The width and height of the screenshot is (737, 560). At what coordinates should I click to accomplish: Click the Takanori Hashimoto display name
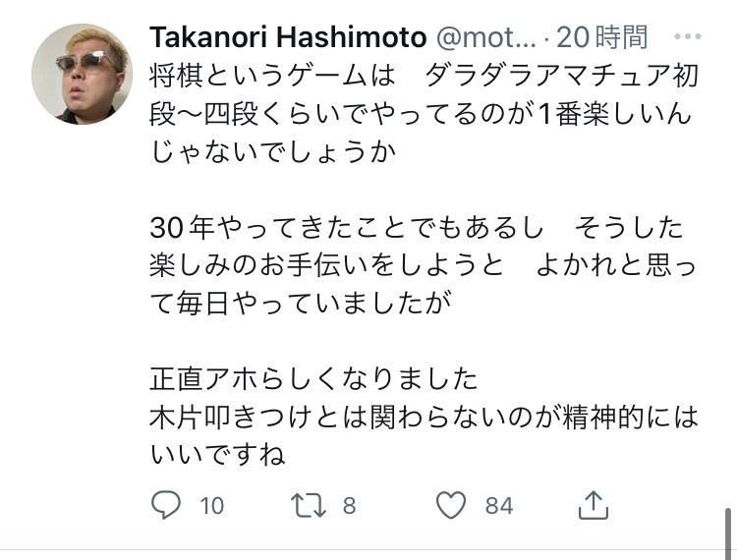click(x=287, y=37)
